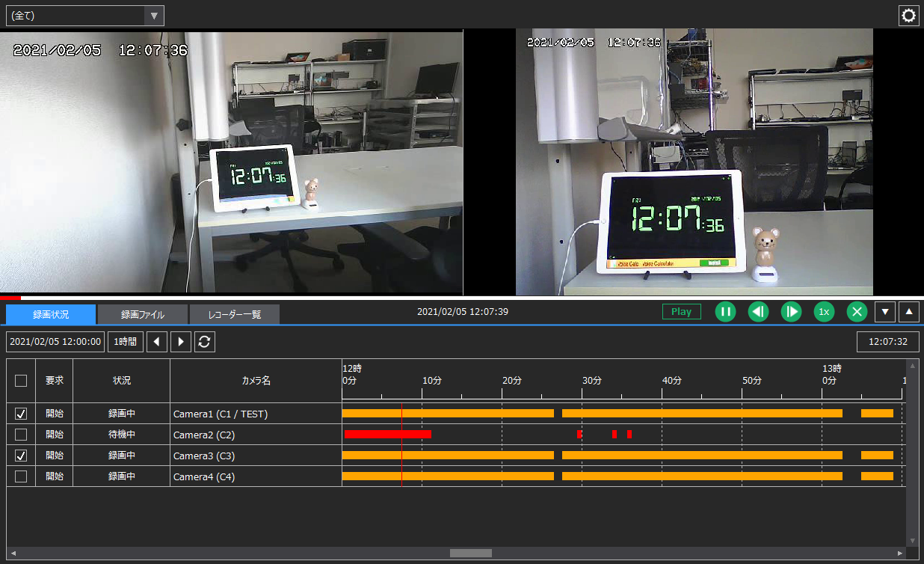Screen dimensions: 924x564
Task: Check the select-all checkbox in the table header
Action: [x=21, y=380]
